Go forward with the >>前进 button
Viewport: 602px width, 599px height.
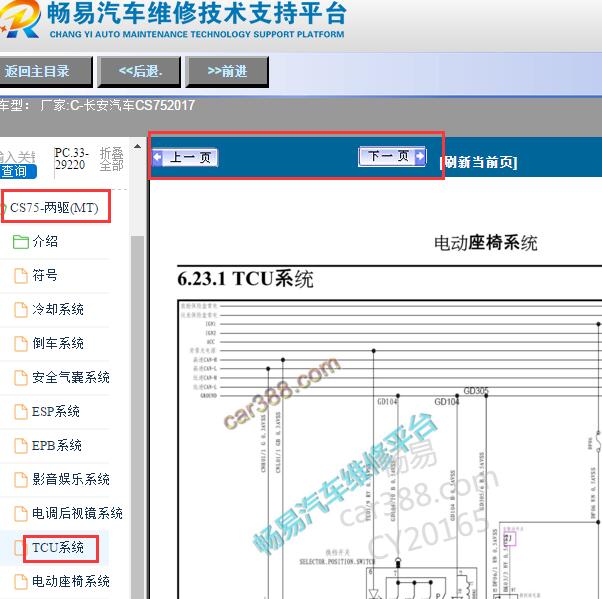point(227,71)
